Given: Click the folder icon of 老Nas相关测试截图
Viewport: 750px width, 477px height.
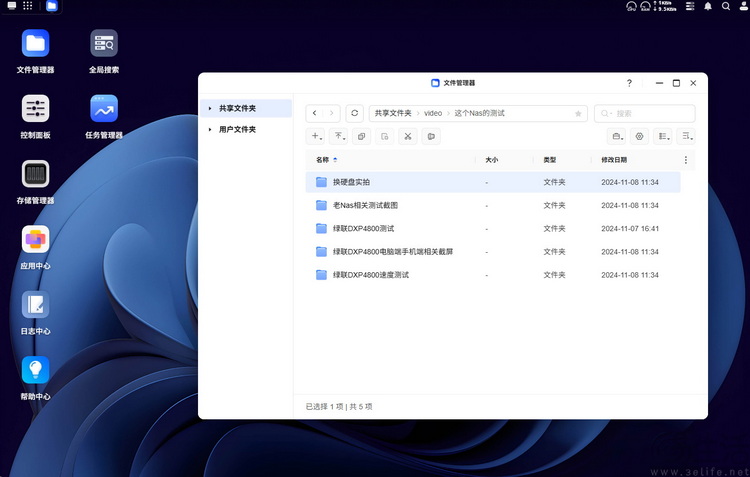Looking at the screenshot, I should tap(321, 205).
